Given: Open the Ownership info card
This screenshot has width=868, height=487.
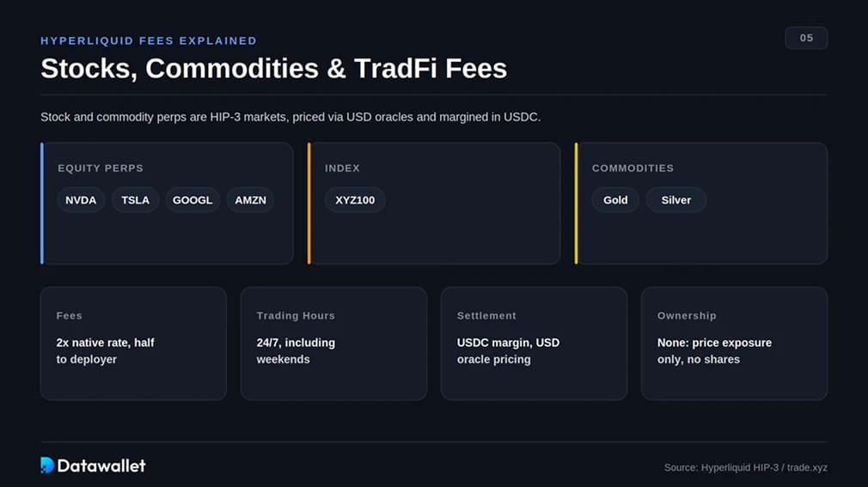Looking at the screenshot, I should [x=735, y=343].
